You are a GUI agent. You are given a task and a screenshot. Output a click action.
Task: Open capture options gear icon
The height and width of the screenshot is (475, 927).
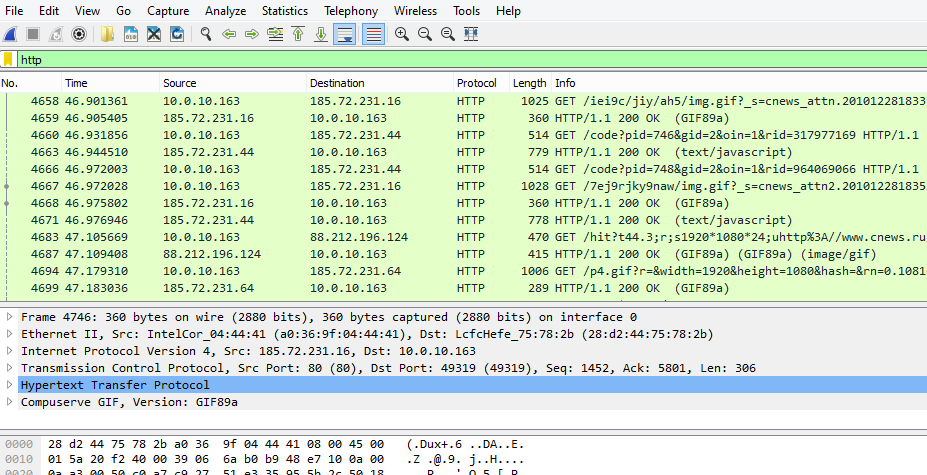click(81, 34)
